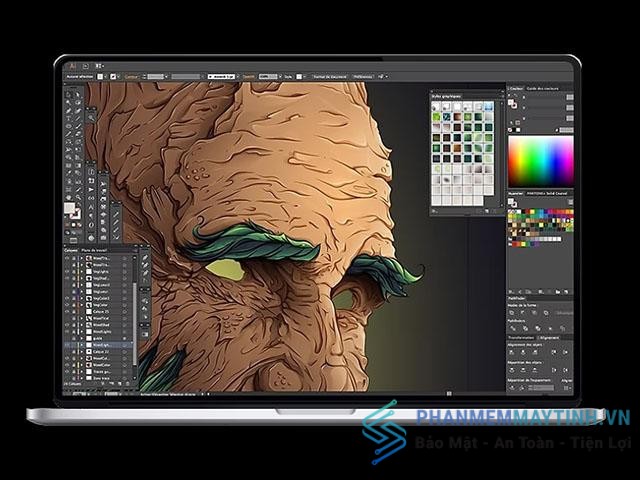Delete selected layer with Calques trash icon
This screenshot has height=480, width=640.
[127, 384]
